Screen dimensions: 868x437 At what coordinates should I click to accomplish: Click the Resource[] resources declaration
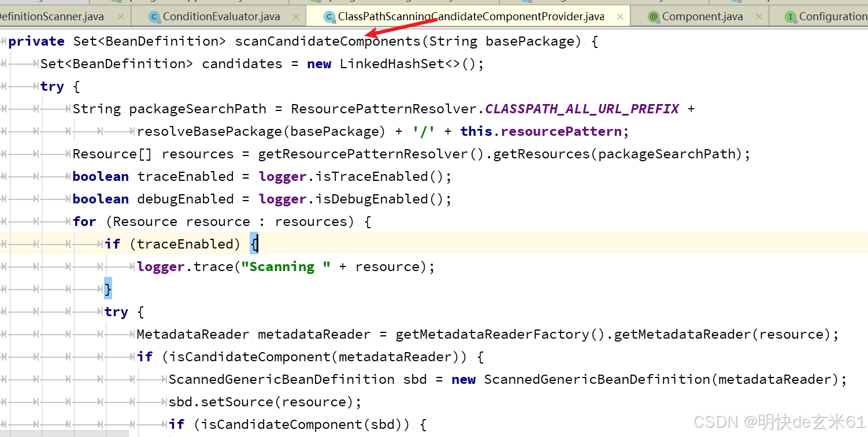[153, 154]
